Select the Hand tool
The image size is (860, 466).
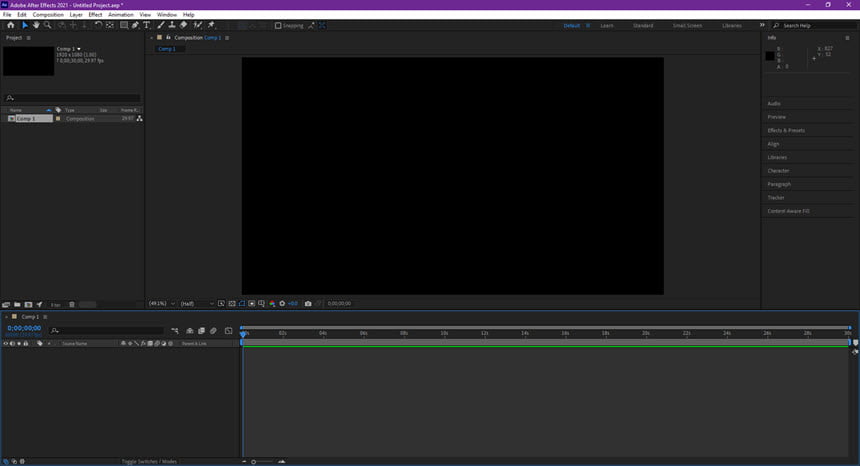coord(36,25)
